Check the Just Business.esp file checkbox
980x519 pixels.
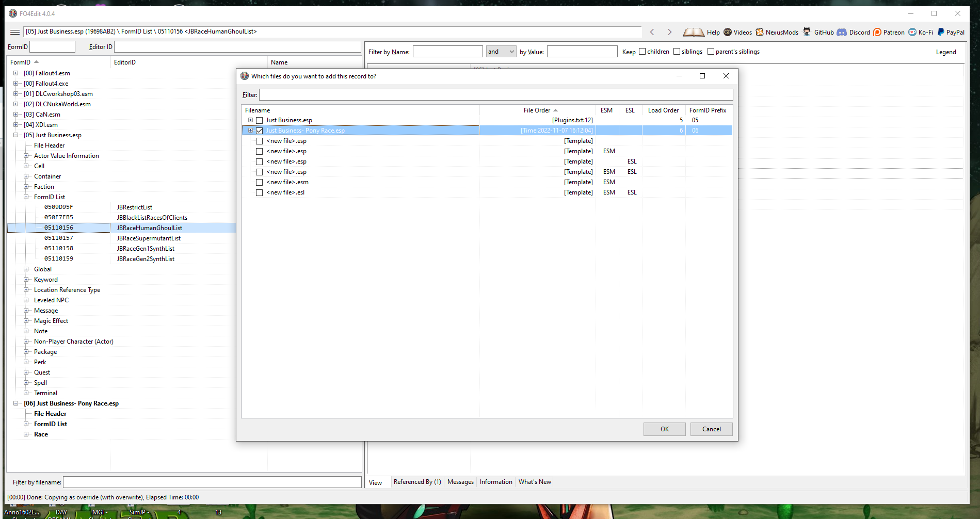pos(260,120)
